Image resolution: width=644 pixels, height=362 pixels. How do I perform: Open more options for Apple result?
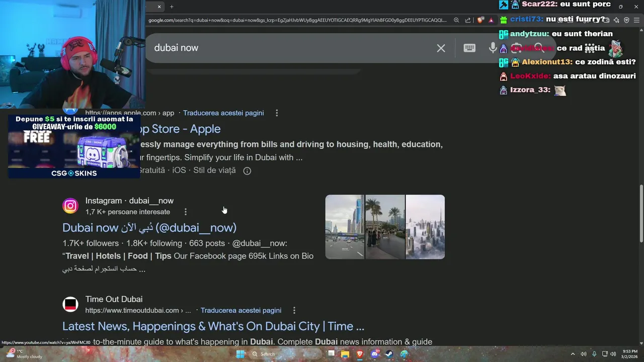(x=277, y=113)
